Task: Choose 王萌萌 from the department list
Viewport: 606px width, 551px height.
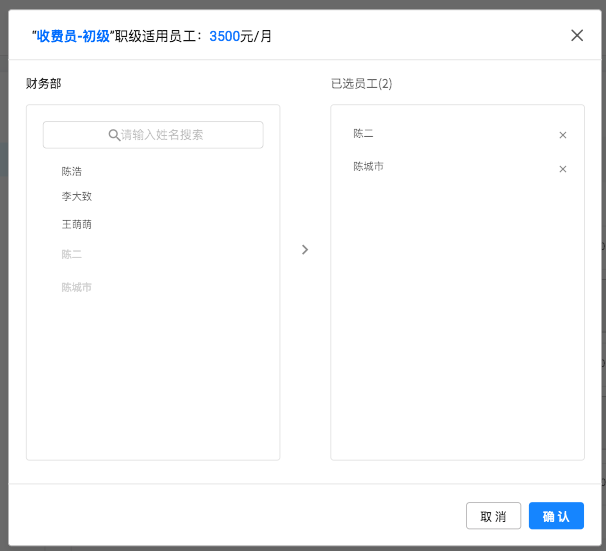Action: [76, 224]
